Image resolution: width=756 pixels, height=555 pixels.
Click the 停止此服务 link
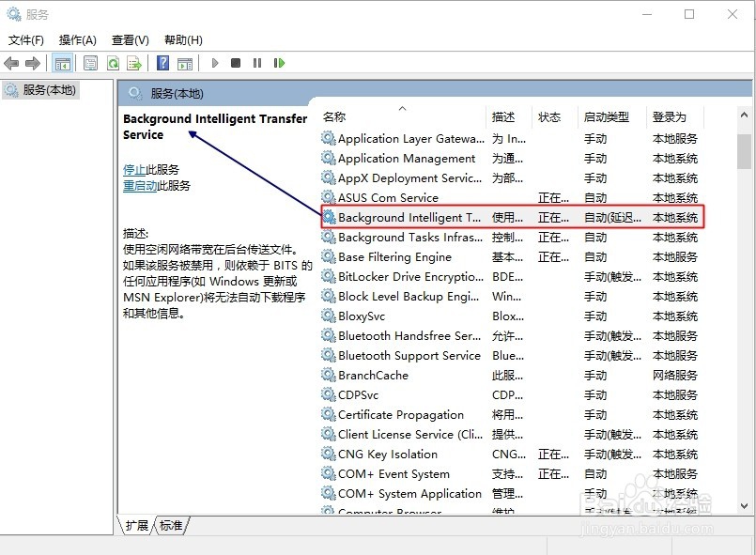[x=137, y=169]
